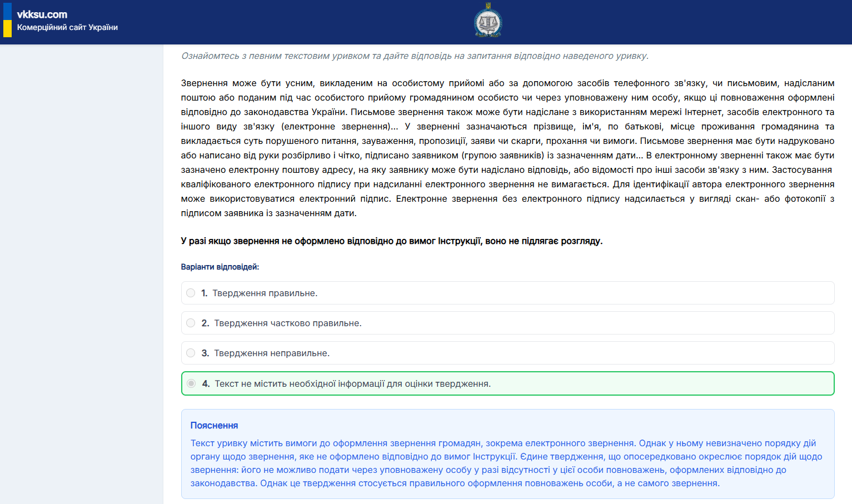The width and height of the screenshot is (852, 504).
Task: Click the green highlighted 'Текст не містить' answer
Action: [x=352, y=383]
